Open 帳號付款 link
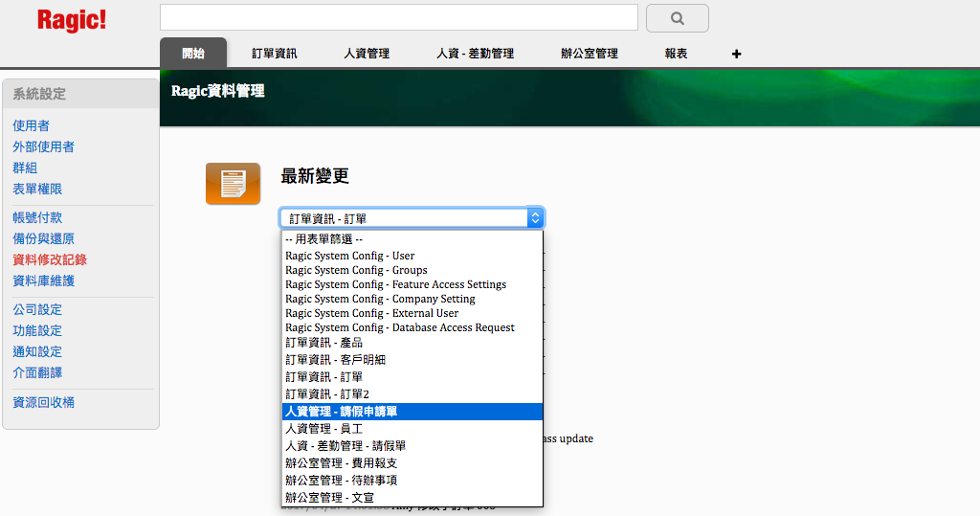 click(37, 217)
